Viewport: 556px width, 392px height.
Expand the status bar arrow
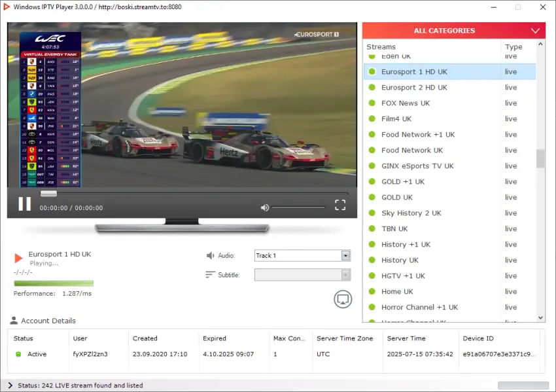10,385
